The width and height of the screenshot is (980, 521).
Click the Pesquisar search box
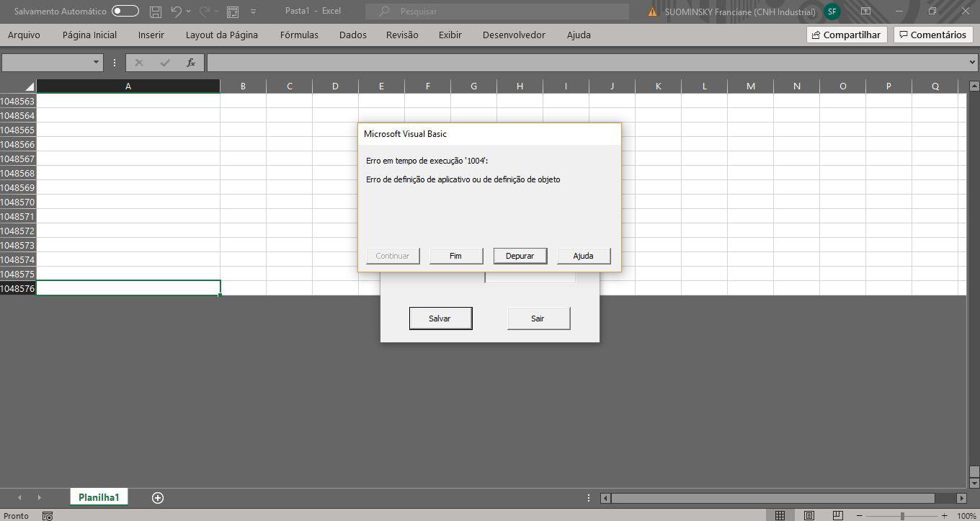(497, 12)
